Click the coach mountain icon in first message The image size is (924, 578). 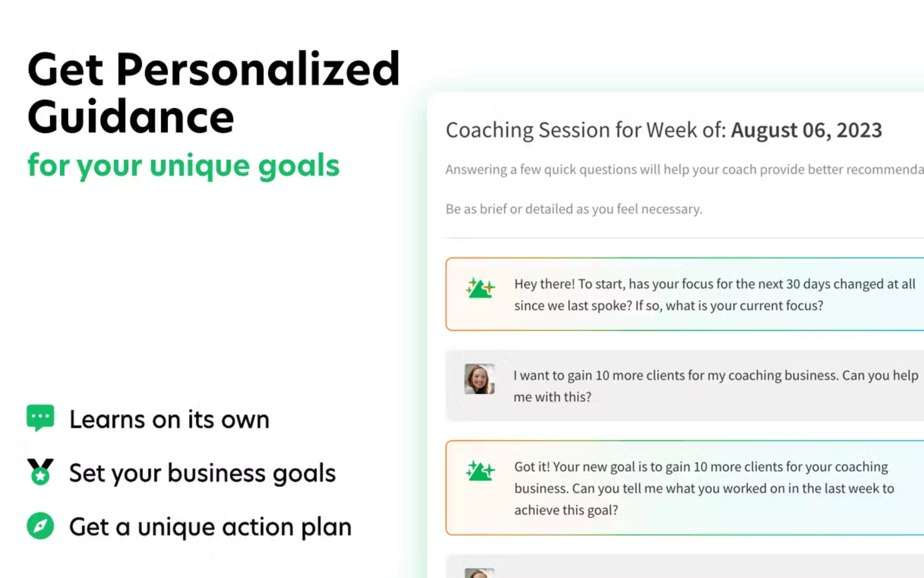480,288
